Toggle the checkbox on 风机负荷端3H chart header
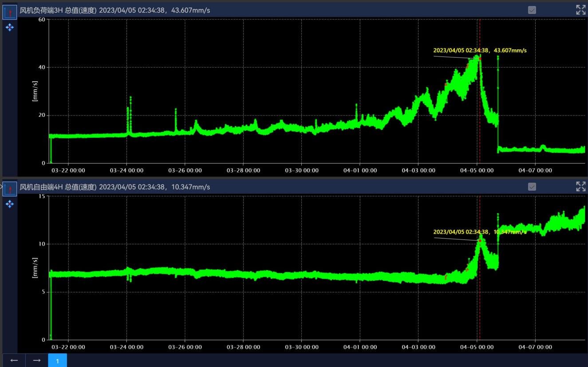 point(532,10)
